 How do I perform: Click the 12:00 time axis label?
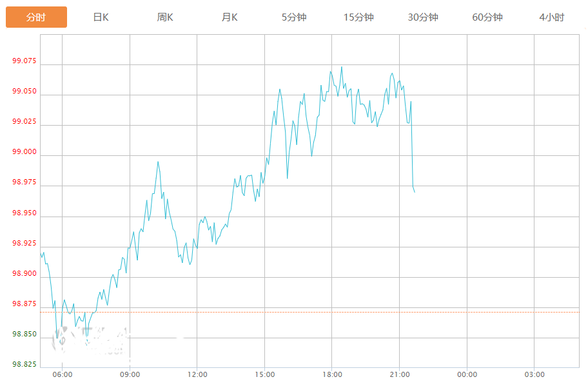click(x=197, y=374)
